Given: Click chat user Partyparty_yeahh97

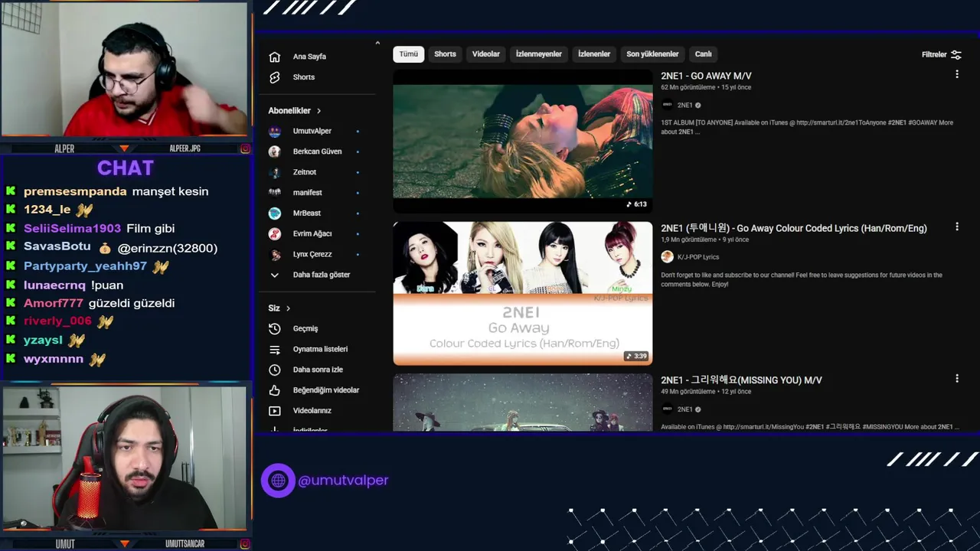Looking at the screenshot, I should tap(85, 266).
